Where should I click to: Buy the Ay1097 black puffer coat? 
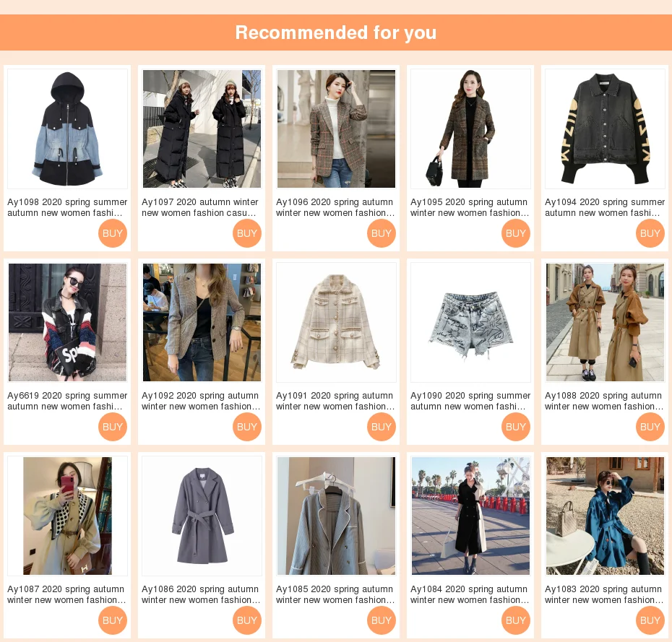(x=247, y=233)
